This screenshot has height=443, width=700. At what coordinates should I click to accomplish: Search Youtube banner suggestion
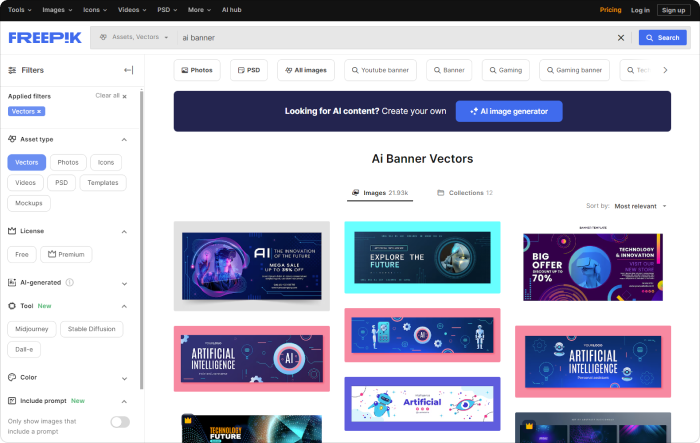click(x=380, y=70)
